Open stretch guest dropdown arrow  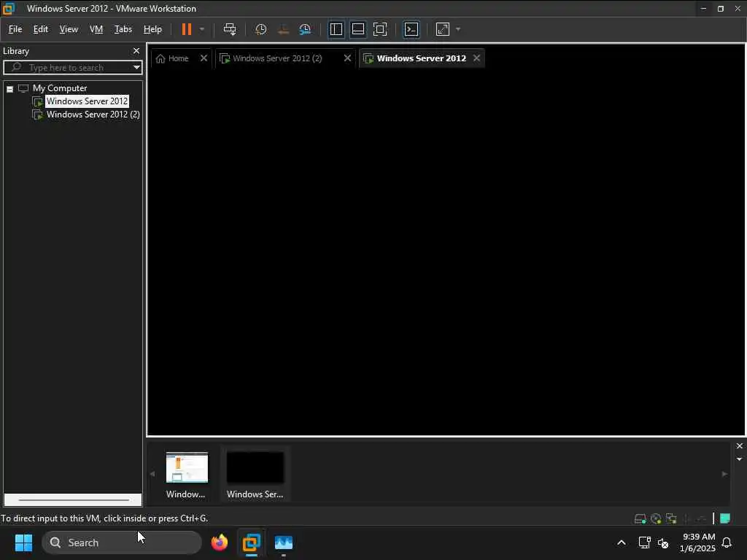click(458, 29)
